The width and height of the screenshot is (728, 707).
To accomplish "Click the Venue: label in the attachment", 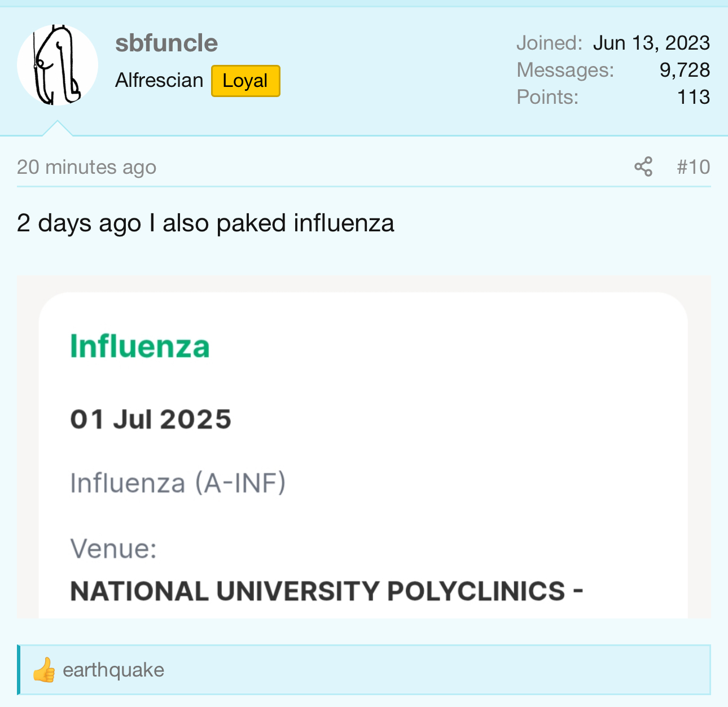I will pos(113,548).
